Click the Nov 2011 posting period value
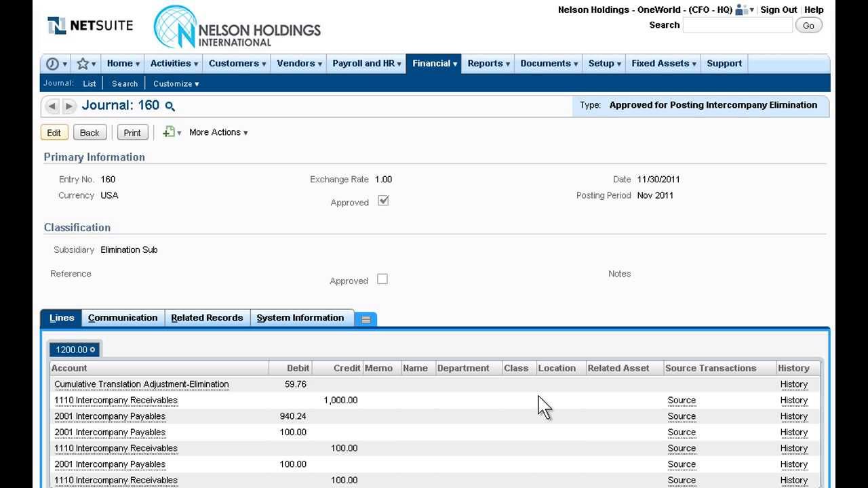 tap(655, 195)
